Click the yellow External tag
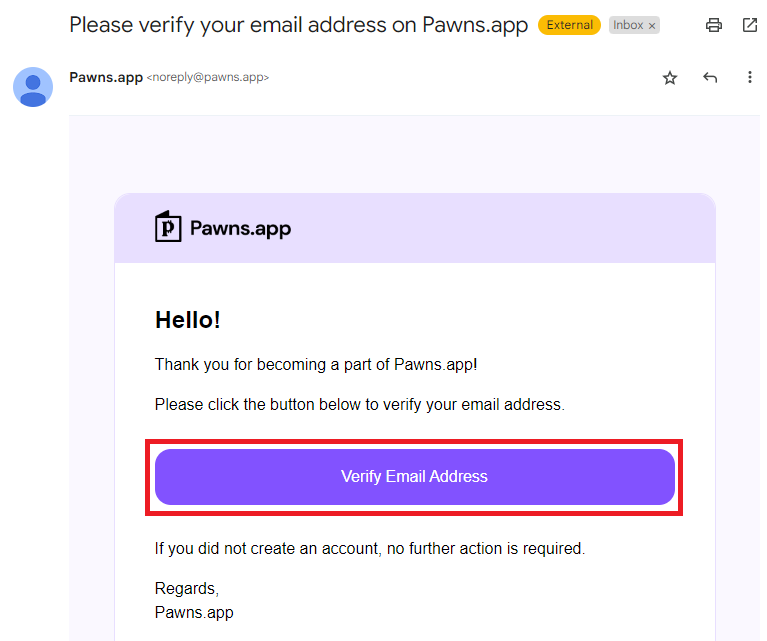Viewport: 767px width, 641px height. tap(569, 25)
